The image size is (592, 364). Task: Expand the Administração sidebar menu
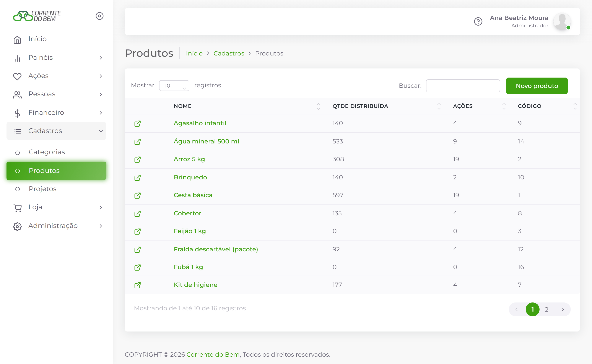[x=56, y=226]
